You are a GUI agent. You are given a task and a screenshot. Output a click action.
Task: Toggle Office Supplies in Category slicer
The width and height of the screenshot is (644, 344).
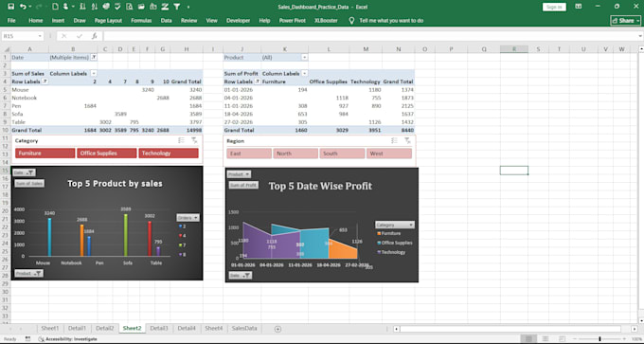click(x=107, y=154)
